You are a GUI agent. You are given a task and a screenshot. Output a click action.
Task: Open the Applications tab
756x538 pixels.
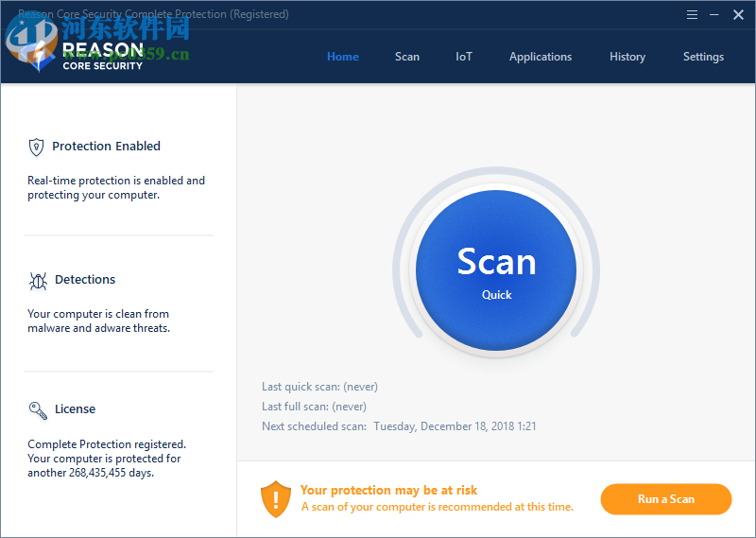[x=541, y=57]
